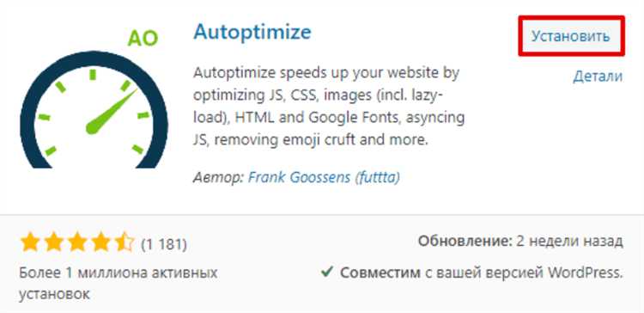Open the Детали details link

[598, 76]
